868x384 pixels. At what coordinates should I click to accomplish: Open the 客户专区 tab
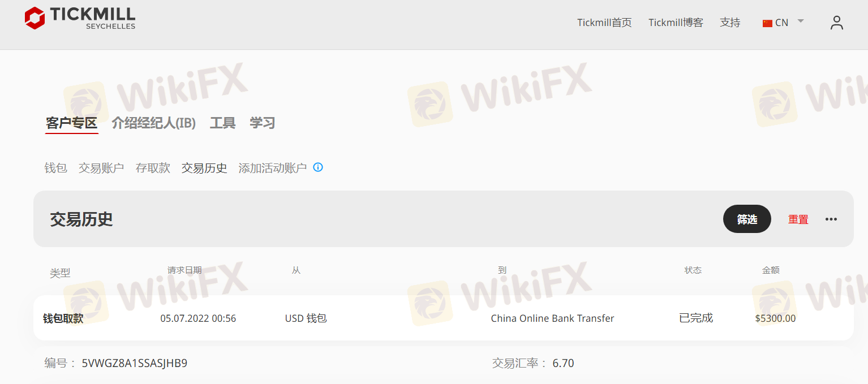pyautogui.click(x=72, y=123)
